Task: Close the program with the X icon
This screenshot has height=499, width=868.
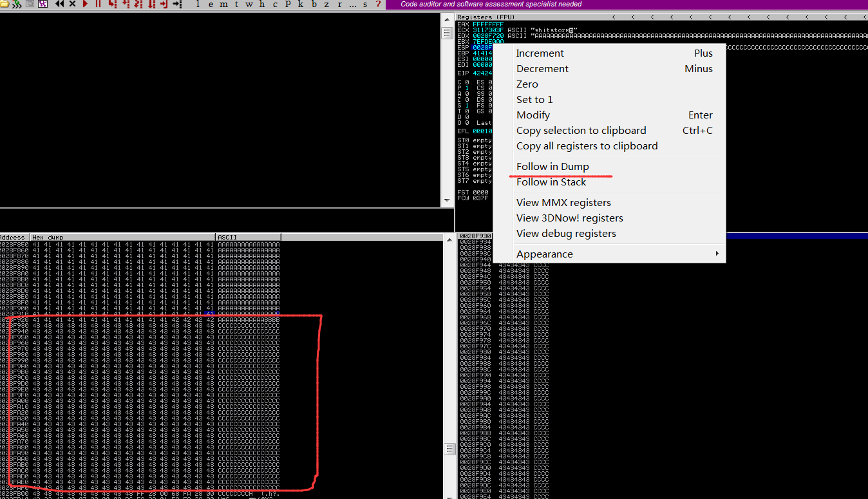Action: coord(73,4)
